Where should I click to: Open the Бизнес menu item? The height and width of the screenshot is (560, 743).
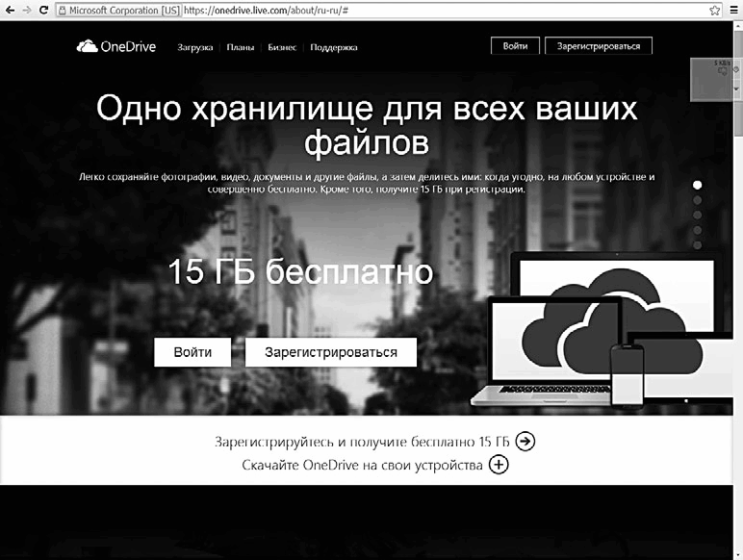282,47
